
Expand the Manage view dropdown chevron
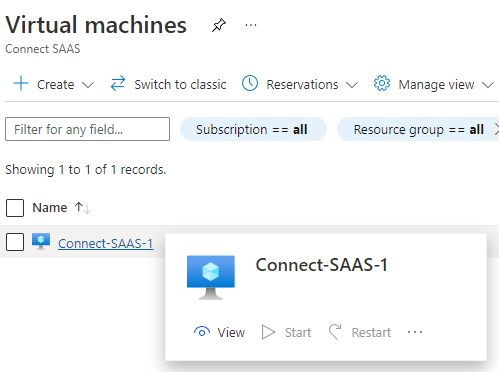(x=488, y=85)
